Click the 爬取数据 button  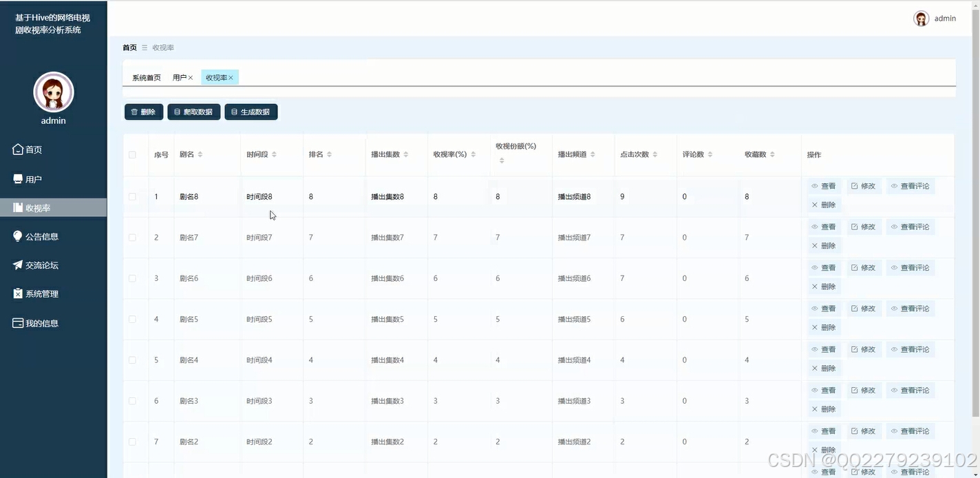(193, 112)
